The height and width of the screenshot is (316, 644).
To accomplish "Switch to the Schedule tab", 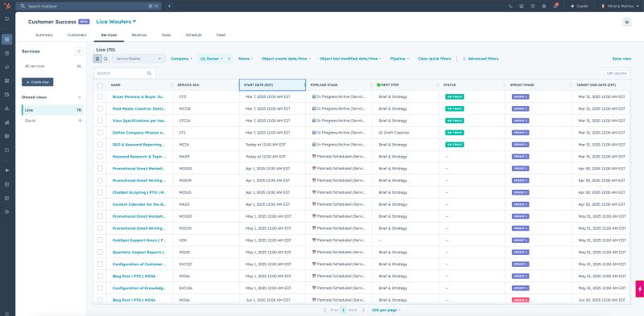I will (193, 35).
